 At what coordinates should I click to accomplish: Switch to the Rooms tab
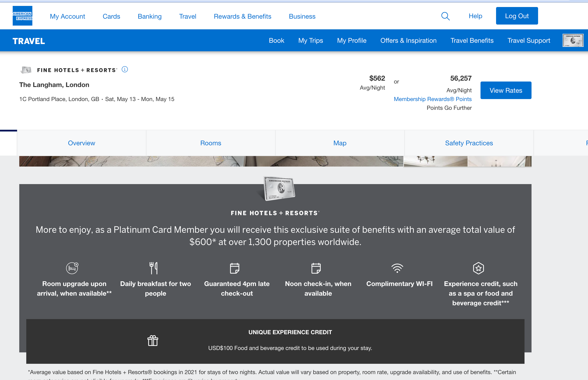click(211, 143)
